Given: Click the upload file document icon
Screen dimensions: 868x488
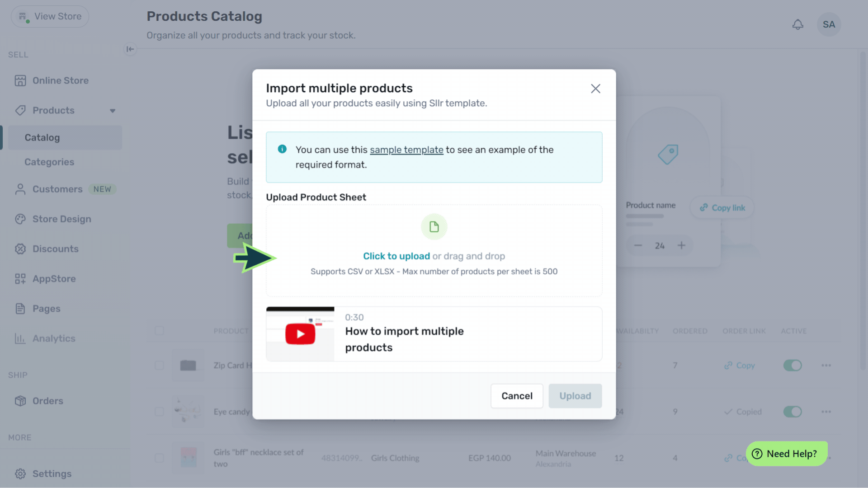Looking at the screenshot, I should [x=434, y=227].
